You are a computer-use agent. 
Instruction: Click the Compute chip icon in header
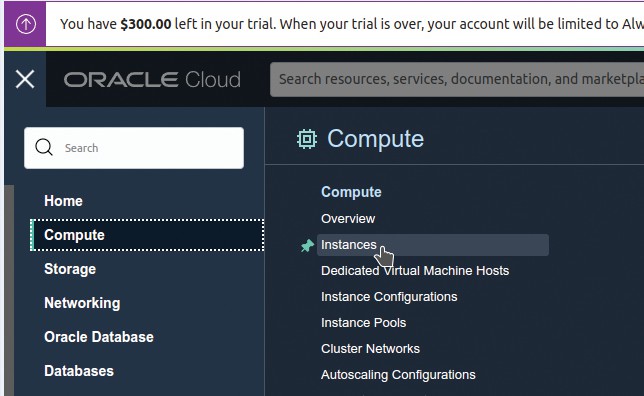click(x=307, y=139)
